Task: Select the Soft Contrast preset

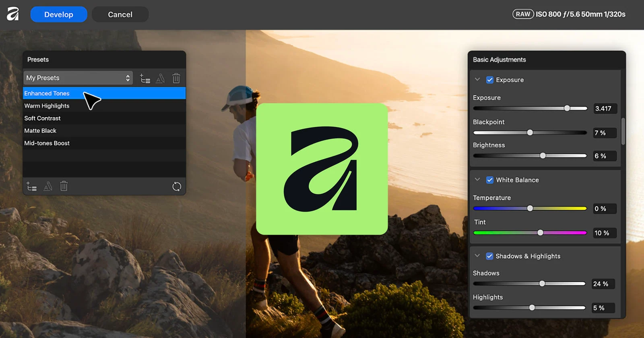Action: click(104, 118)
